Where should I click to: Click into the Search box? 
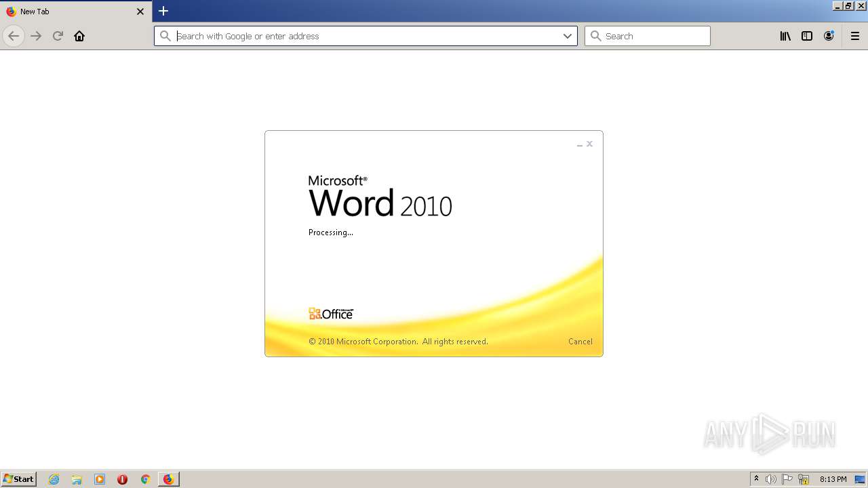point(648,36)
